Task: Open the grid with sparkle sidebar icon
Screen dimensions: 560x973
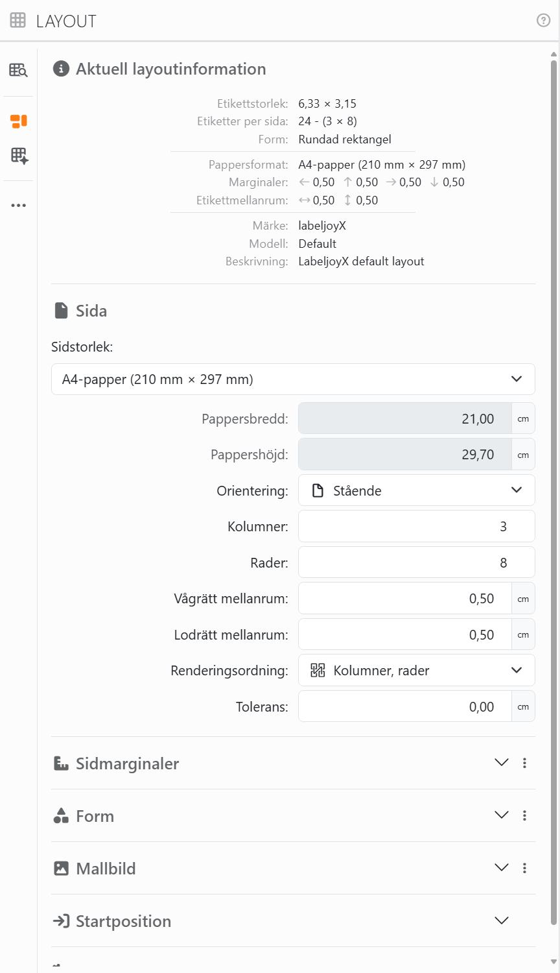Action: 19,156
